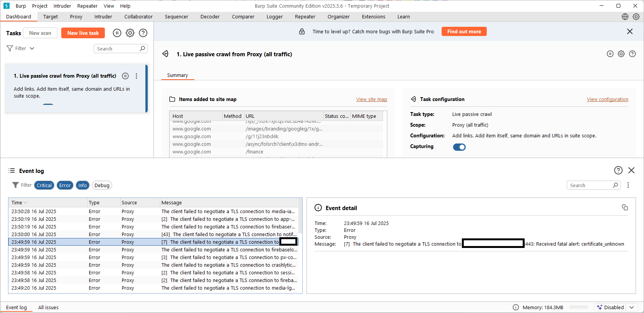Open the Extensions tab
This screenshot has height=313, width=644.
click(373, 16)
